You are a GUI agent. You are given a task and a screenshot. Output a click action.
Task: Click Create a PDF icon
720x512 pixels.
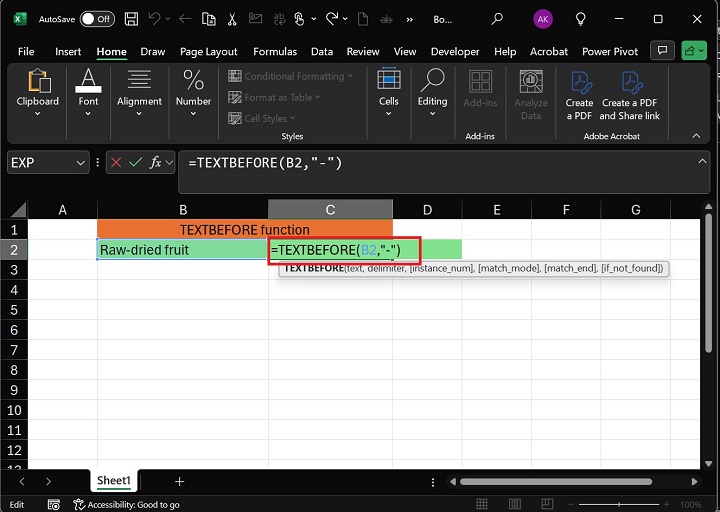click(579, 95)
